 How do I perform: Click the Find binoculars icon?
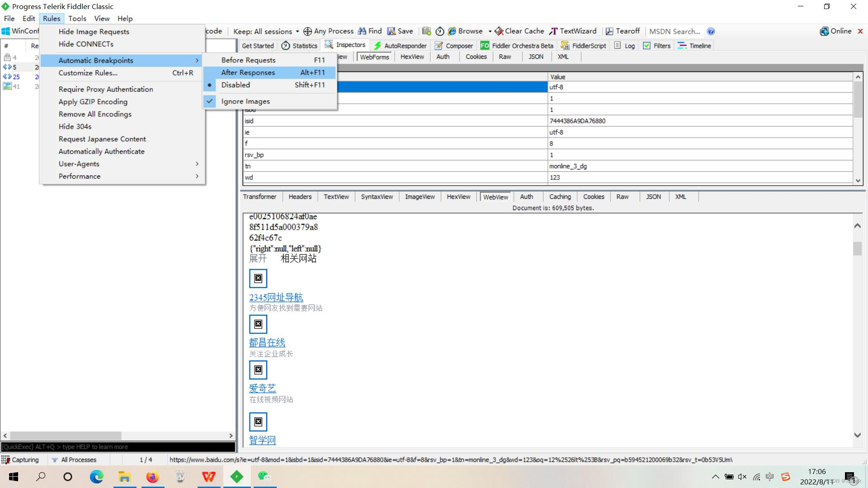coord(362,31)
